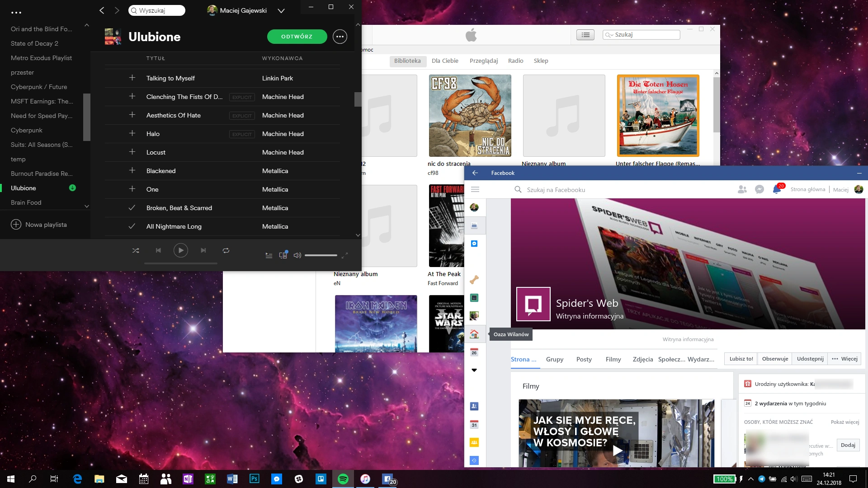Open the nic do stracenia album cover
Screen dimensions: 868x488
(470, 116)
